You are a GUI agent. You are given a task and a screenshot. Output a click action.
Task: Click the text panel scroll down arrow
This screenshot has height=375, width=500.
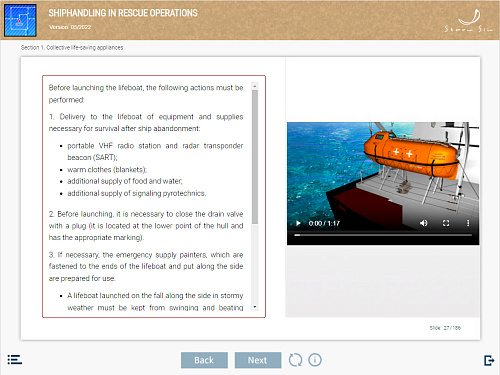click(255, 307)
